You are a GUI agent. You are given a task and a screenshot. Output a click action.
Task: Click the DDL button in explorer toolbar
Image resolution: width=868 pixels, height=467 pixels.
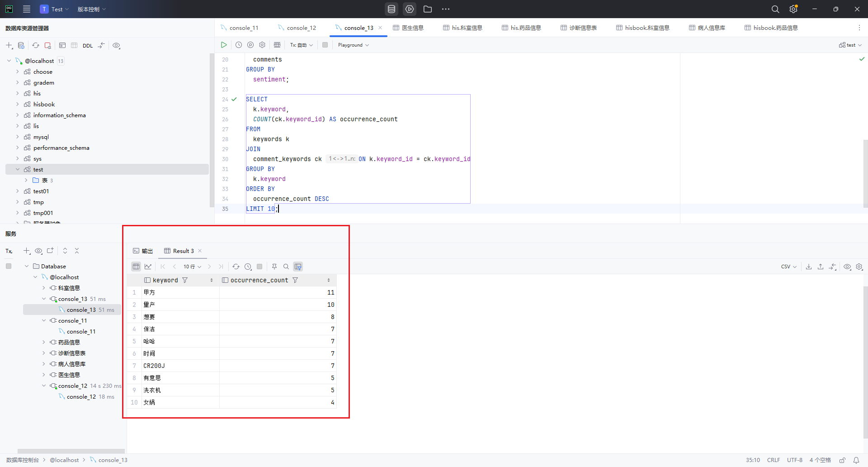coord(88,46)
